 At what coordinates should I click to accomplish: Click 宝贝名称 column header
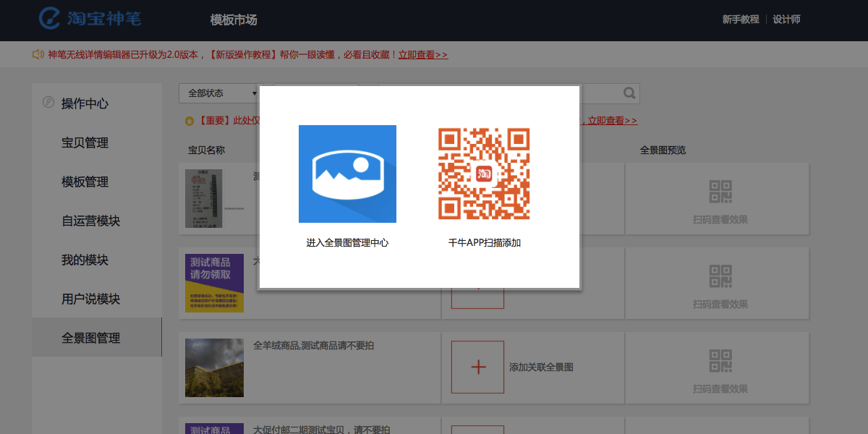[207, 150]
